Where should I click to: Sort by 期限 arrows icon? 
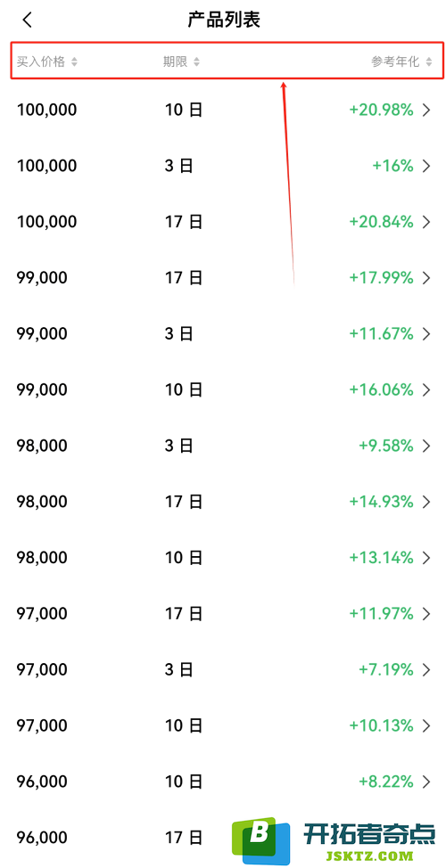[196, 61]
